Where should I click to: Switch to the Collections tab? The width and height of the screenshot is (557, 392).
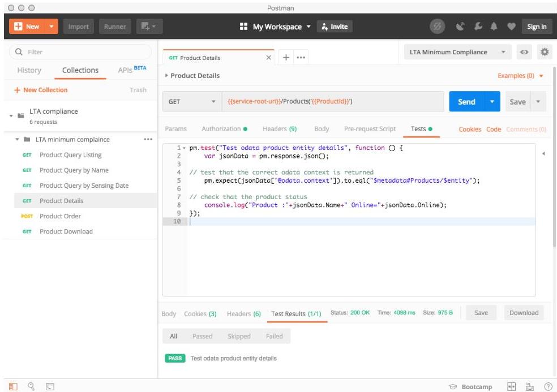pyautogui.click(x=80, y=70)
